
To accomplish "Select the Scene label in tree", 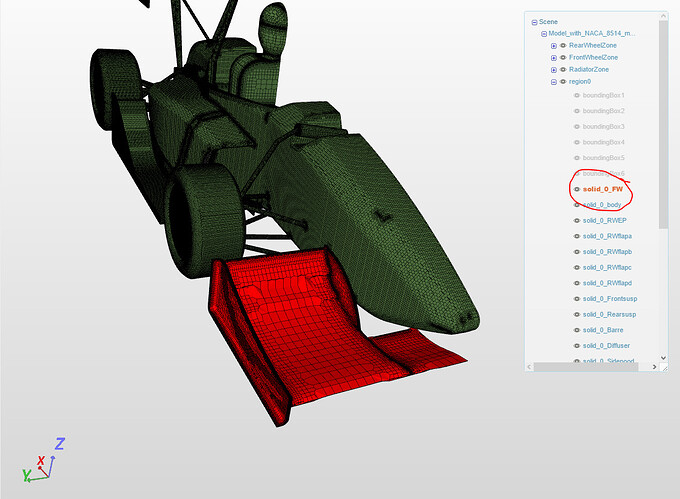I will (548, 22).
